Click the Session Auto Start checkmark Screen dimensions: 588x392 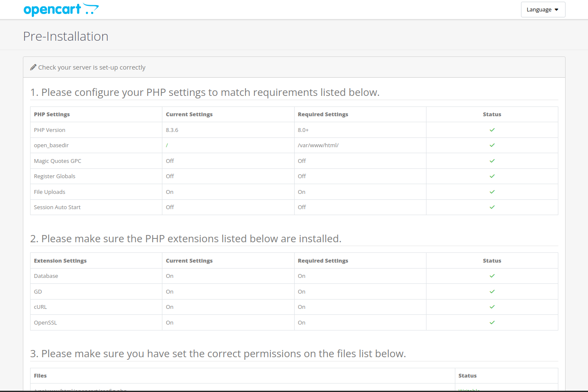tap(492, 207)
